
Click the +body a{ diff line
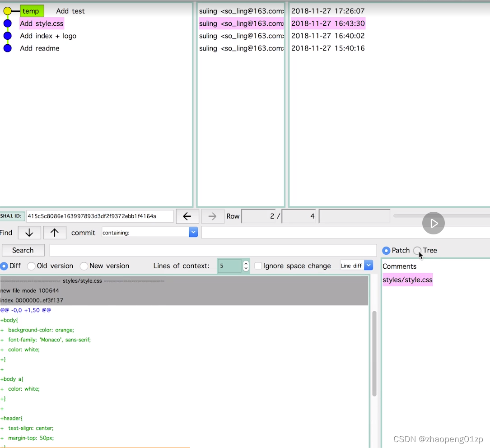click(12, 379)
